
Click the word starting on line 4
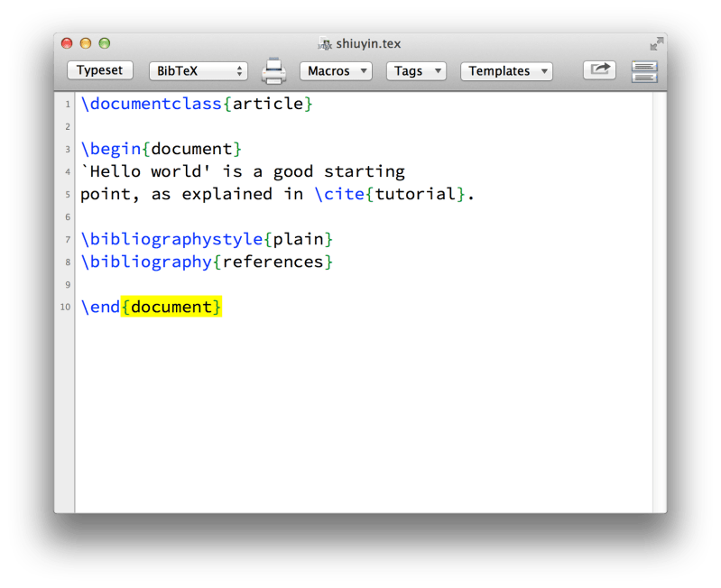click(365, 171)
